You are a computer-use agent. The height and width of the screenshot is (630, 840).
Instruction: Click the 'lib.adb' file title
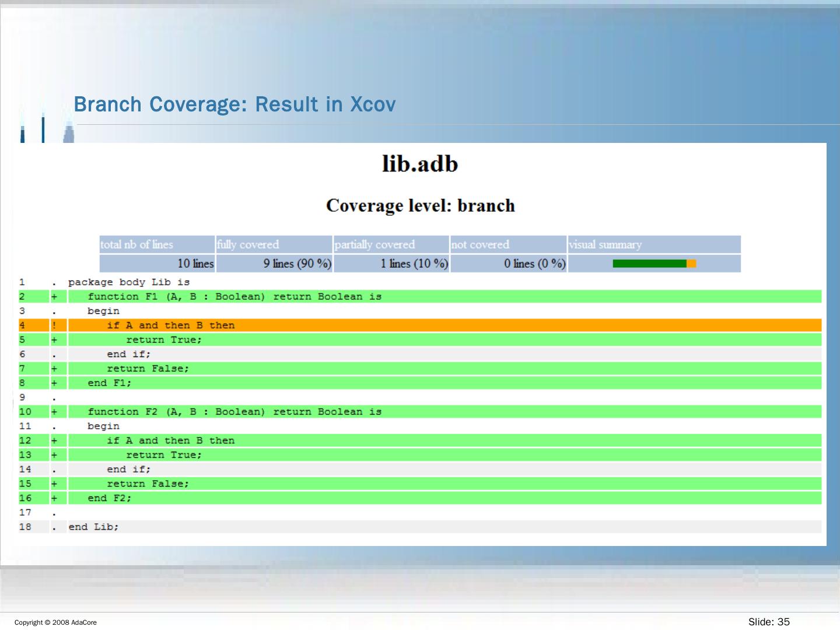pyautogui.click(x=420, y=164)
